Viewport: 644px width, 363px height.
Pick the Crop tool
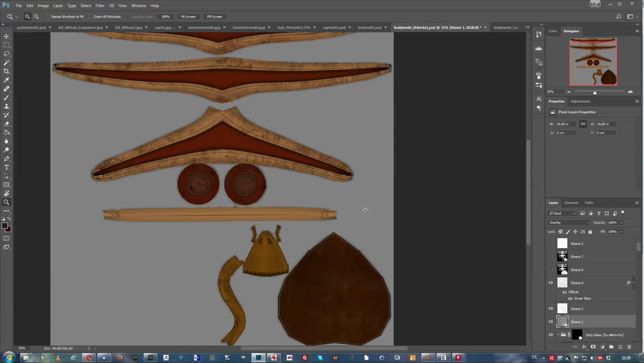tap(6, 71)
